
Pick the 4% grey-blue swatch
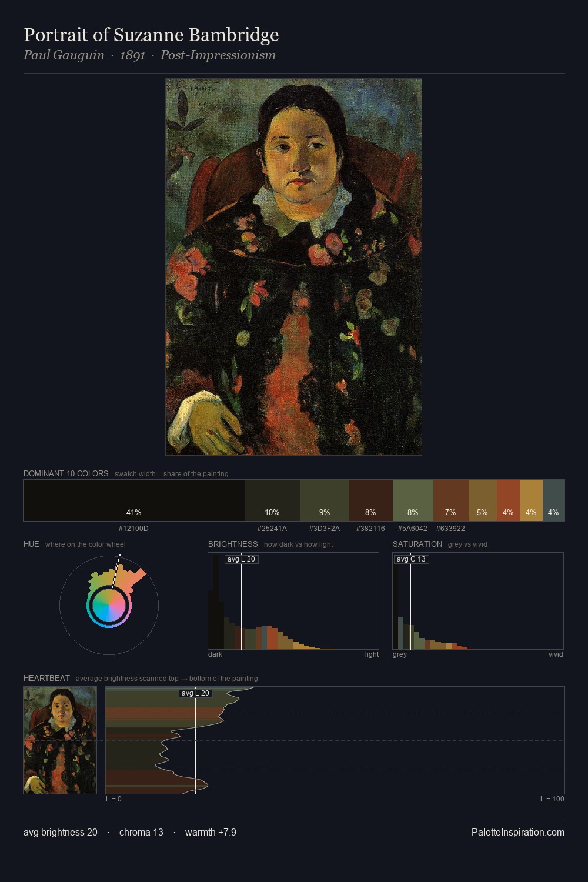coord(553,500)
